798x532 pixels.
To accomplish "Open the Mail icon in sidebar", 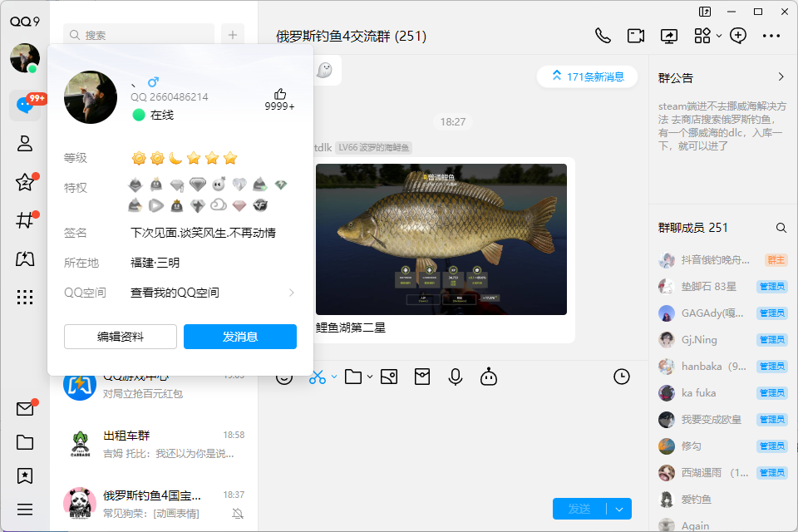I will click(25, 408).
